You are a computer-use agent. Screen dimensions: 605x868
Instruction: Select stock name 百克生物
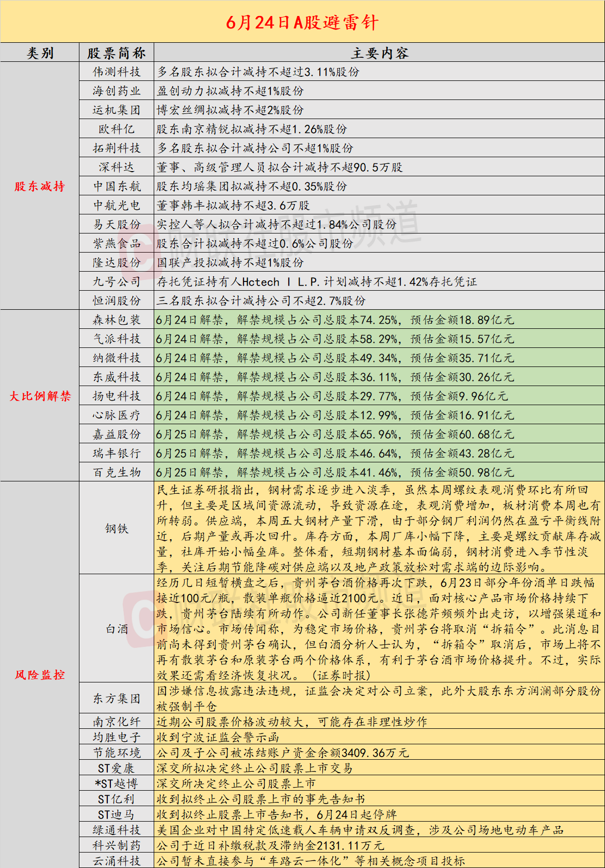click(117, 472)
